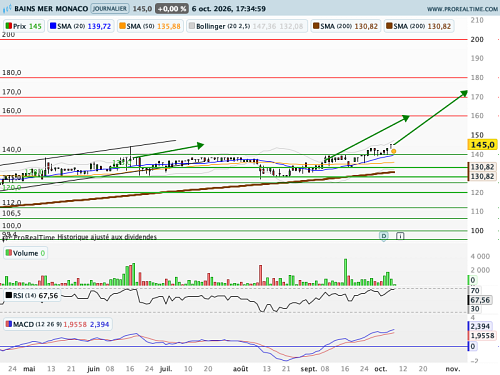
Task: Click the 190 price axis value
Action: pos(477,58)
